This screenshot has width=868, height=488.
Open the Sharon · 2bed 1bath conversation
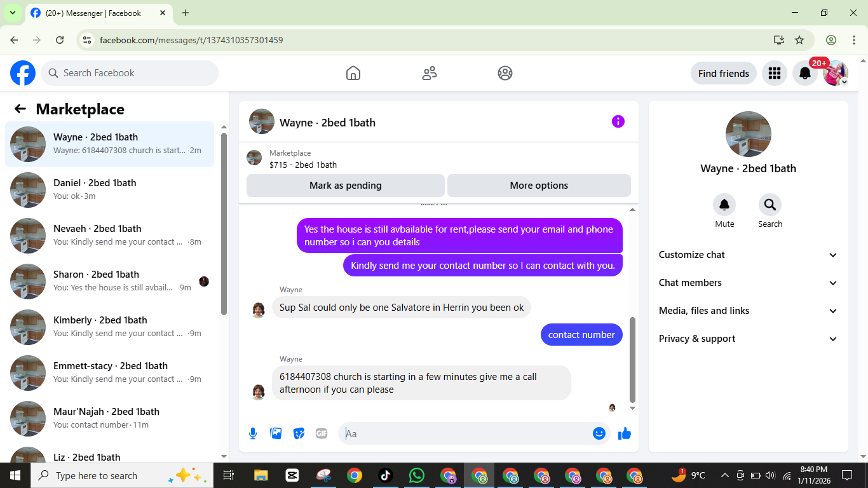tap(110, 281)
